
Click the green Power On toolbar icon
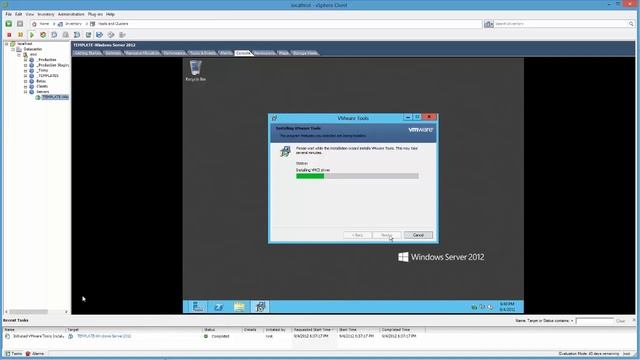click(32, 35)
